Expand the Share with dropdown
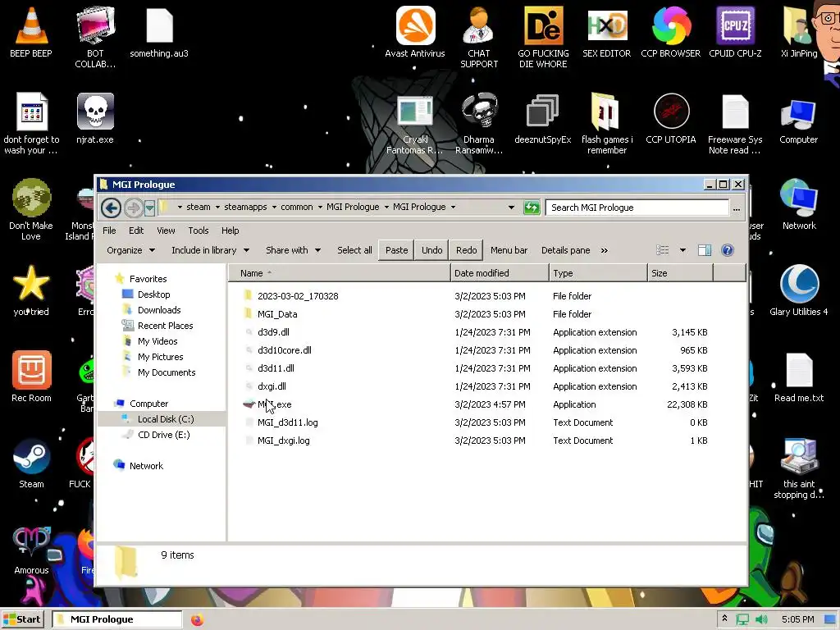The image size is (840, 630). coord(293,250)
